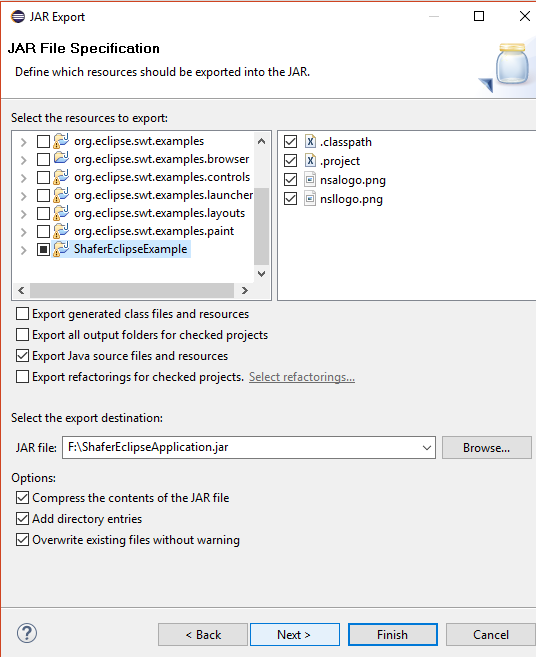Open help with the question mark icon
The width and height of the screenshot is (536, 657).
(x=27, y=633)
